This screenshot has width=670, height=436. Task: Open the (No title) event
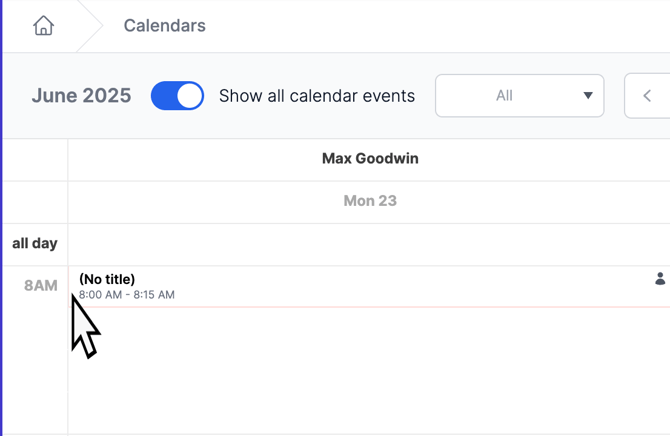[369, 286]
